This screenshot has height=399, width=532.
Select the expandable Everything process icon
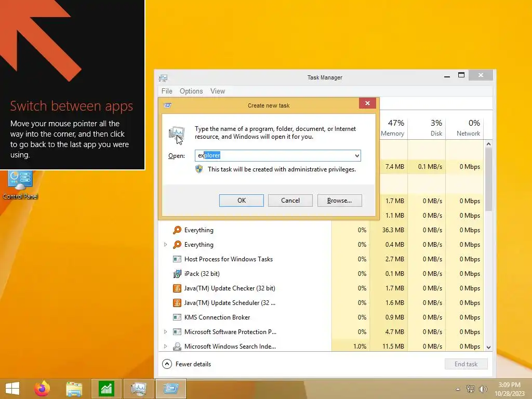[x=177, y=245]
